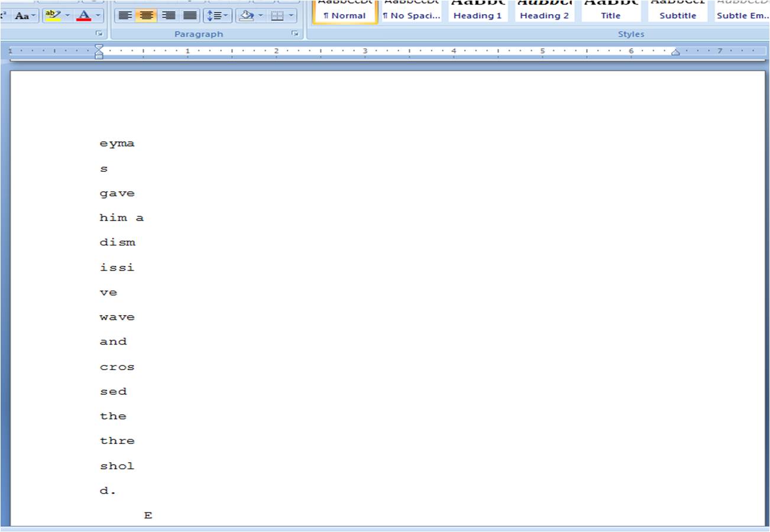
Task: Apply the Title style
Action: pos(611,11)
